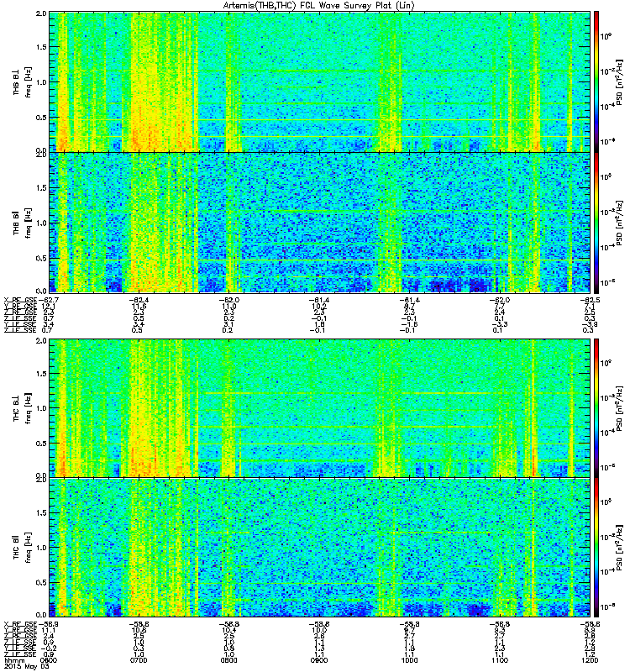The width and height of the screenshot is (630, 672).
Task: Click PSD units label of THC B-perpendicular panel
Action: pos(619,408)
